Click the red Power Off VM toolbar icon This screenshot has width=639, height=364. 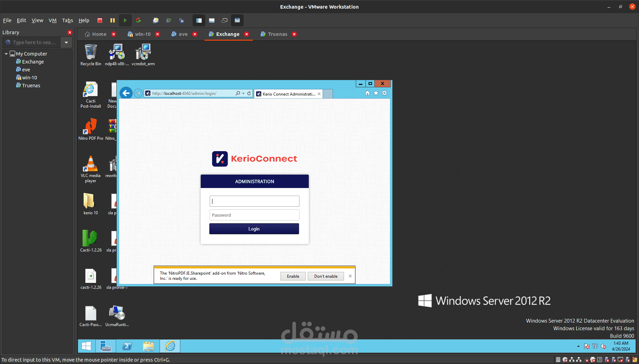pyautogui.click(x=100, y=20)
